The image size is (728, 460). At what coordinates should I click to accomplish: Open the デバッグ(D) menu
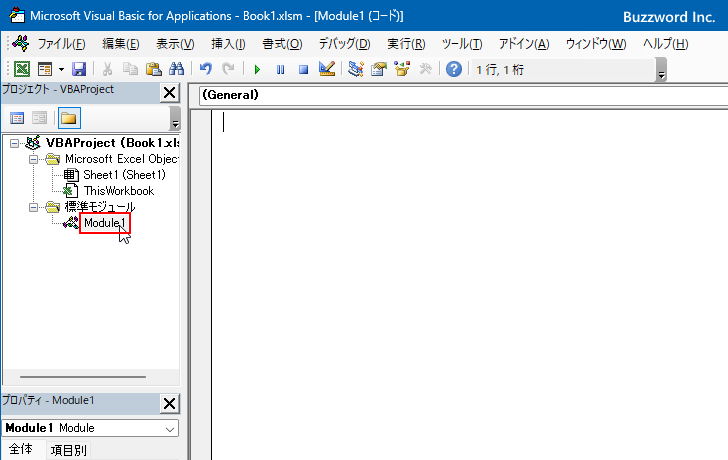tap(344, 44)
